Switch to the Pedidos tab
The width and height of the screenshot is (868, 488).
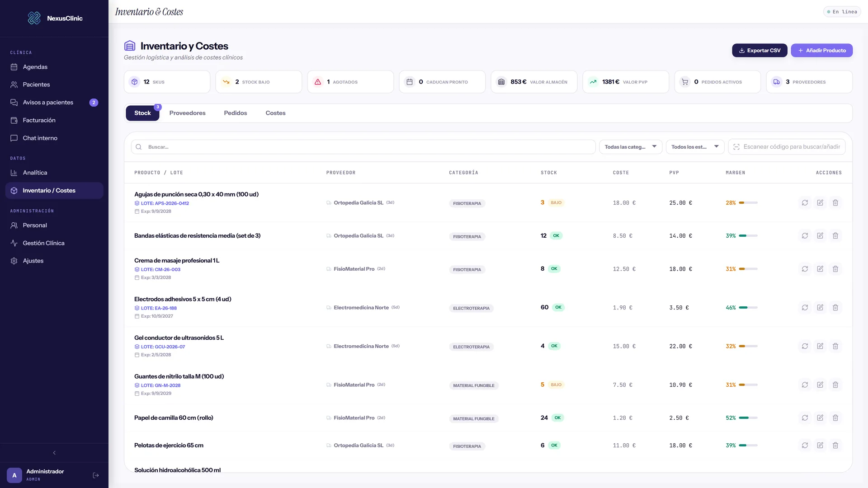(x=236, y=113)
